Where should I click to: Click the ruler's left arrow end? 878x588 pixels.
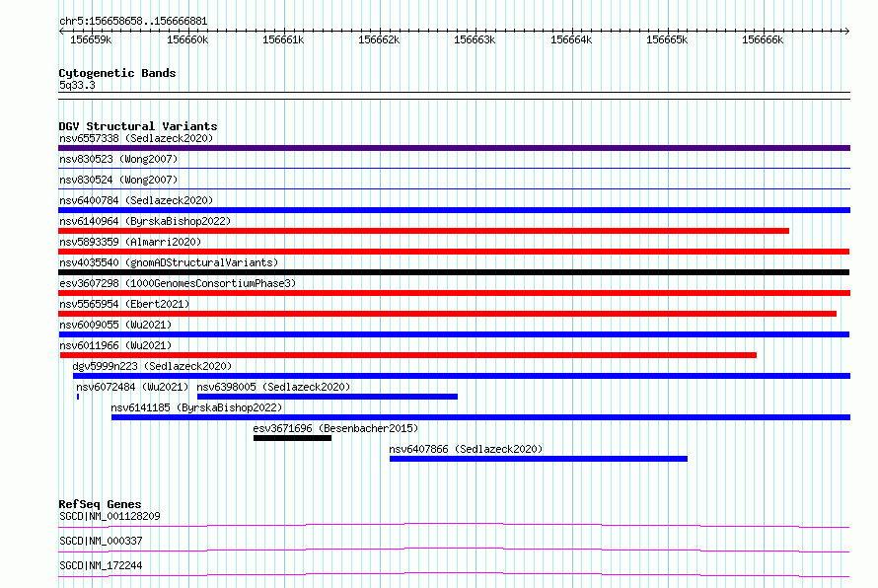pyautogui.click(x=61, y=31)
